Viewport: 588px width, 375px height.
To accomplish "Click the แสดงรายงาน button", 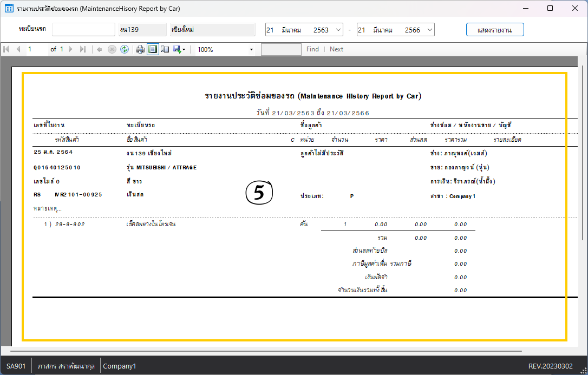I will point(495,30).
